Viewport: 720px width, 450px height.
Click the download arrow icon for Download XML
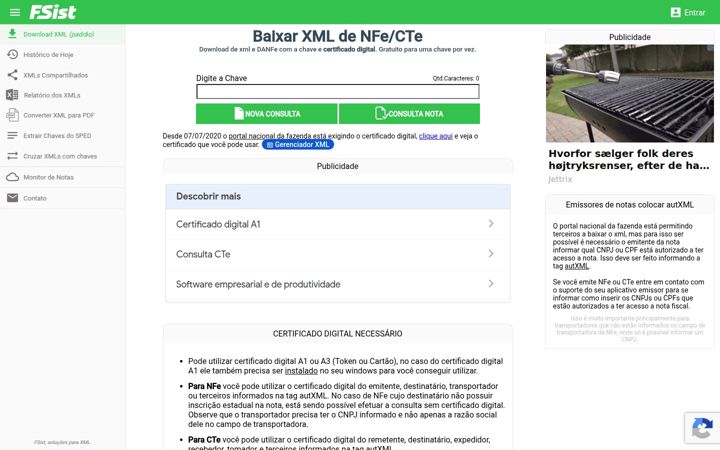[12, 34]
